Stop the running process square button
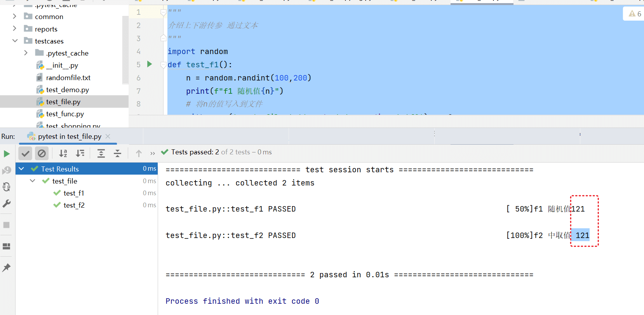 point(7,225)
